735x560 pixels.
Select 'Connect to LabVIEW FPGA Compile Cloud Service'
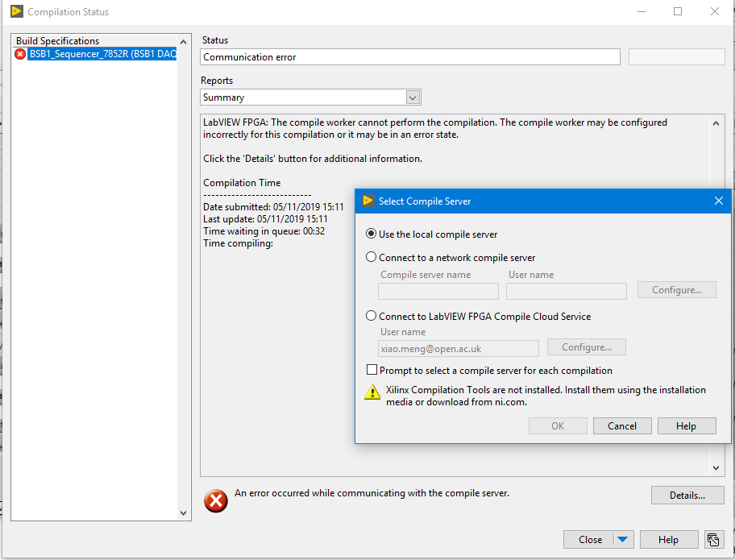(x=372, y=317)
